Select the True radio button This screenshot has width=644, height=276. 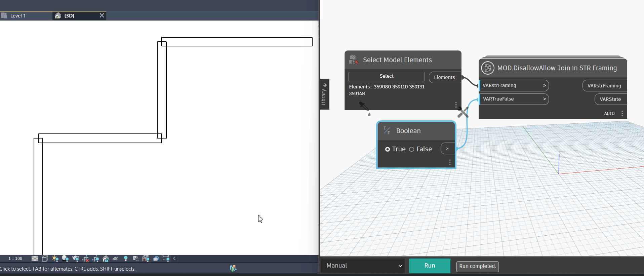(388, 149)
